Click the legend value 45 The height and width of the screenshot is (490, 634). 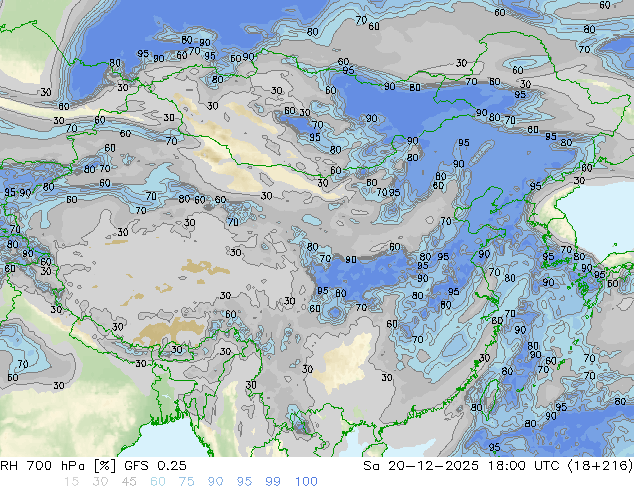pos(129,482)
